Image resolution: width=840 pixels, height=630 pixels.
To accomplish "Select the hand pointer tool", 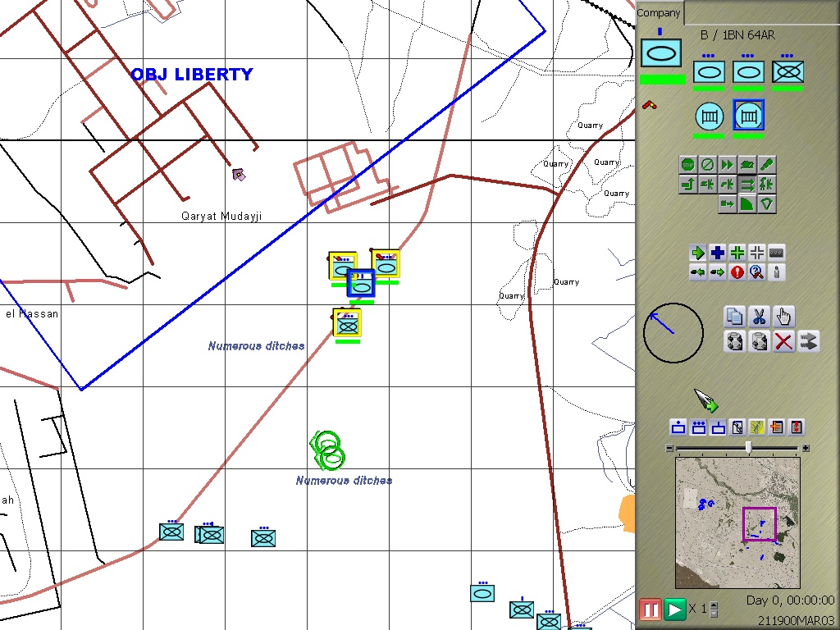I will point(783,317).
